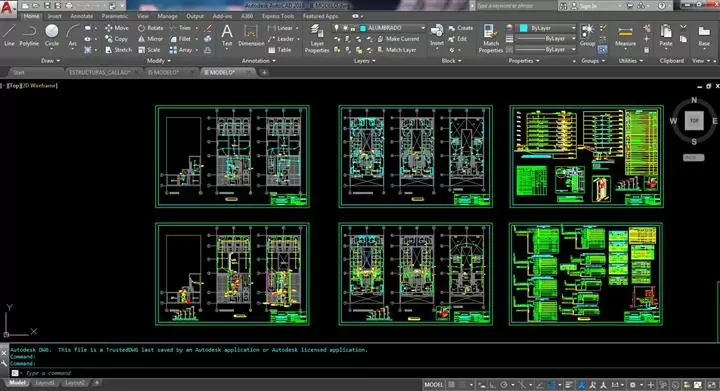Open the AutoCAD application menu logo

(x=8, y=8)
